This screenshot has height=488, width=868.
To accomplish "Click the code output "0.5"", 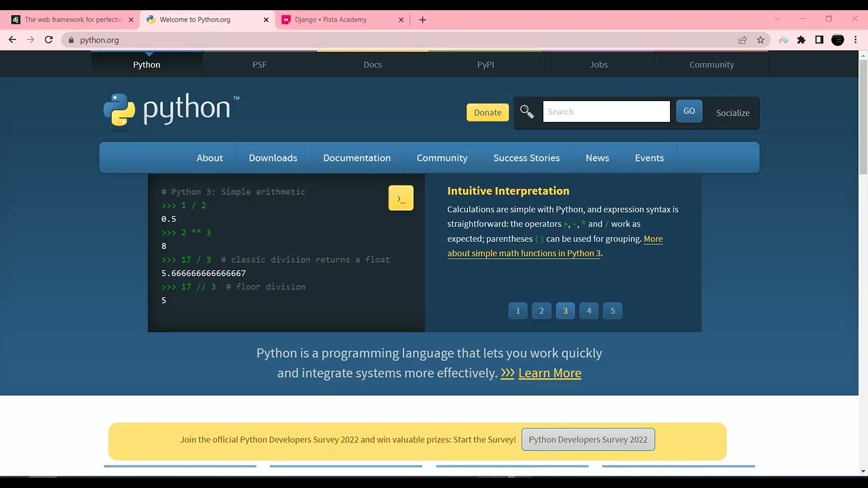I will [169, 219].
